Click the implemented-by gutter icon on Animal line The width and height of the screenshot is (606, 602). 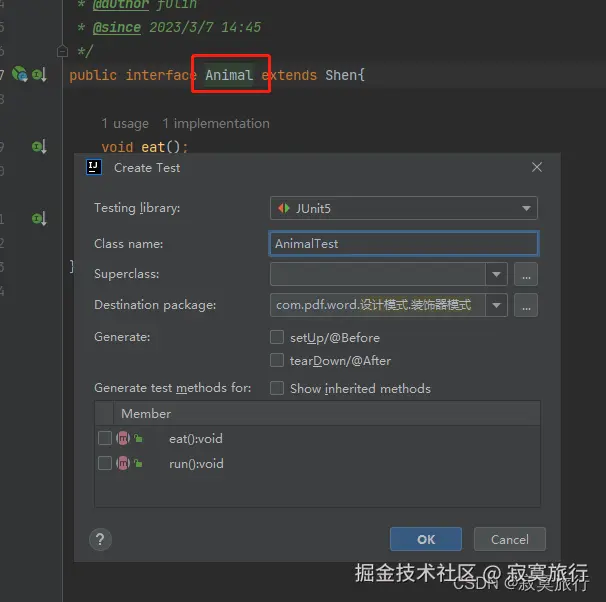coord(39,75)
